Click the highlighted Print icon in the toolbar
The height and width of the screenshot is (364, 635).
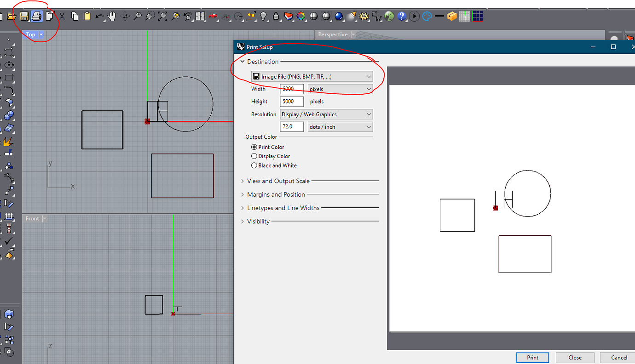36,16
